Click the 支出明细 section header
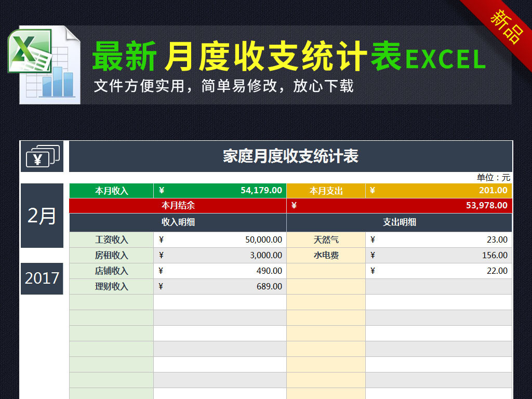Screen dimensions: 532x399 (400, 222)
